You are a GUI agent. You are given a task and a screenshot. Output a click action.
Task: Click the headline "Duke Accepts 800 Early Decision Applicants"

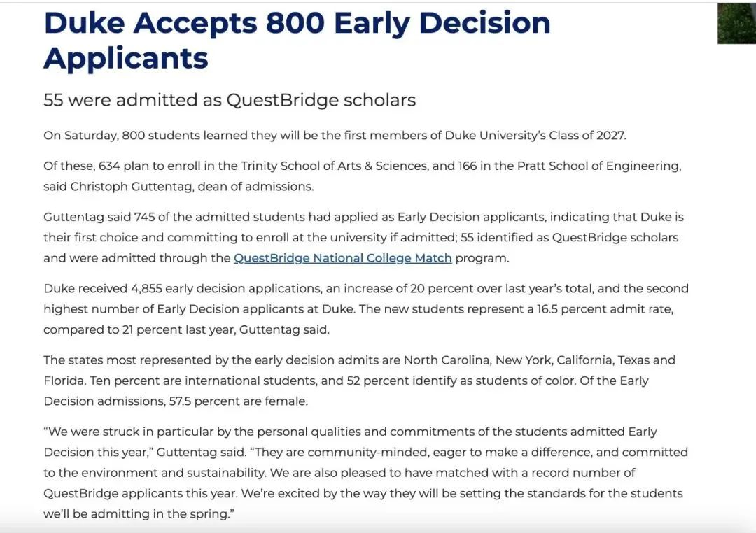click(x=297, y=41)
